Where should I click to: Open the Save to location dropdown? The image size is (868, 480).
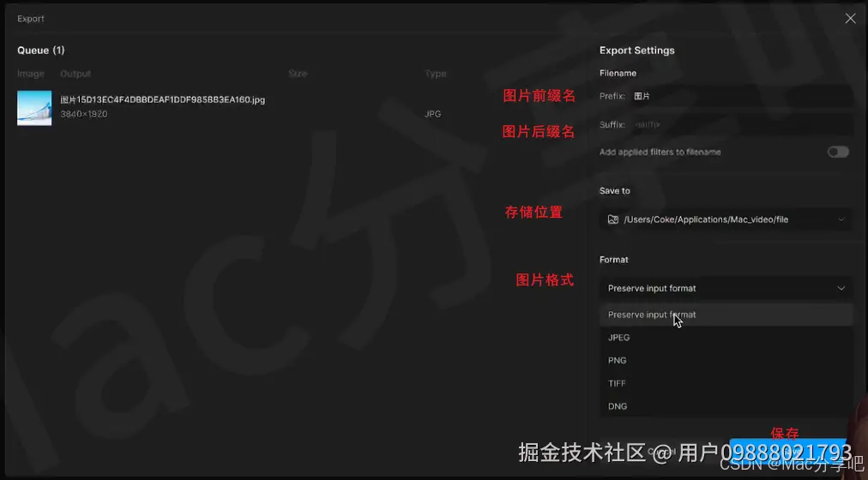tap(726, 219)
